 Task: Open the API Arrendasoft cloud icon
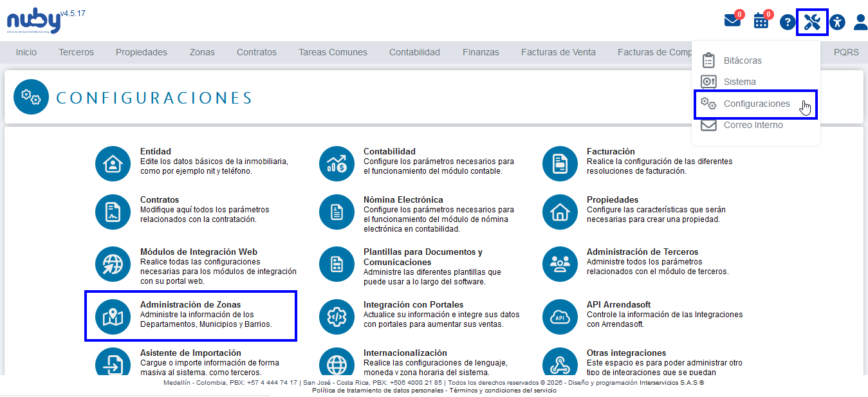560,317
